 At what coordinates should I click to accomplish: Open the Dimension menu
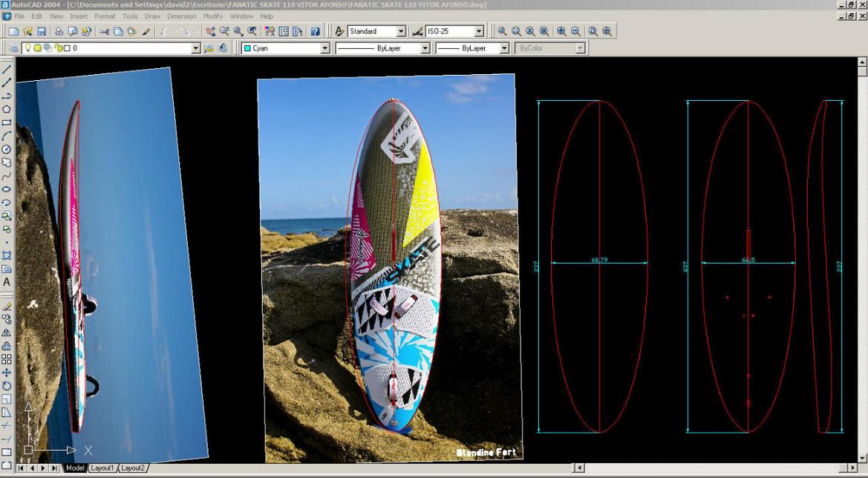[182, 16]
